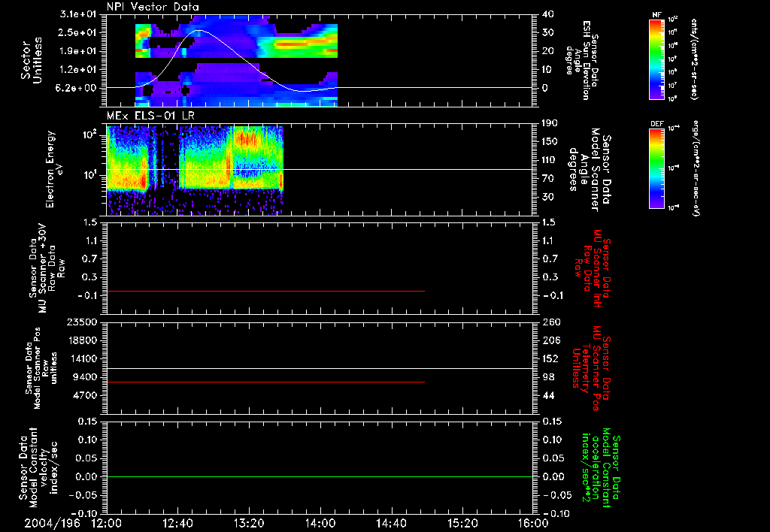Click the "44" telemetry tick value
The image size is (770, 532).
click(547, 395)
